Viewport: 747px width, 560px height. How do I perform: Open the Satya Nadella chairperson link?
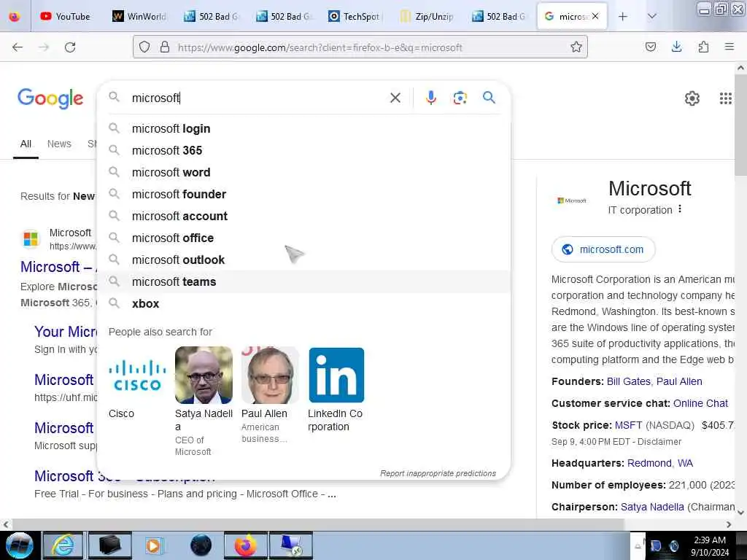652,507
